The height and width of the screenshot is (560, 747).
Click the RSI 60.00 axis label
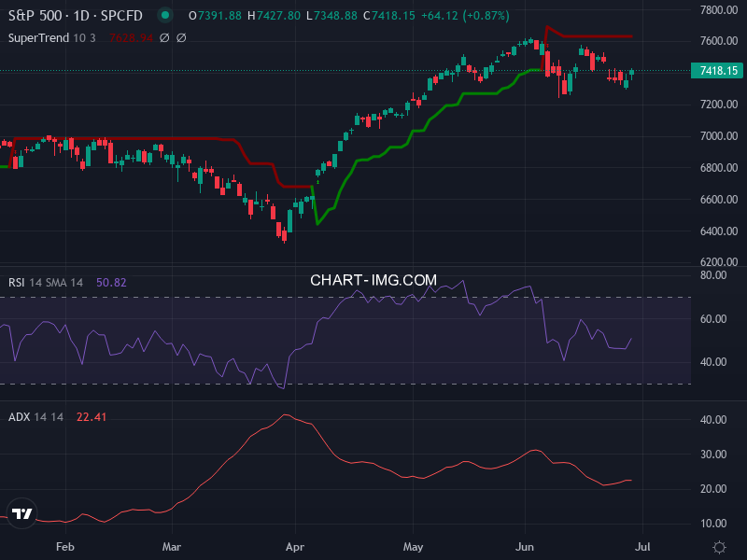point(713,319)
